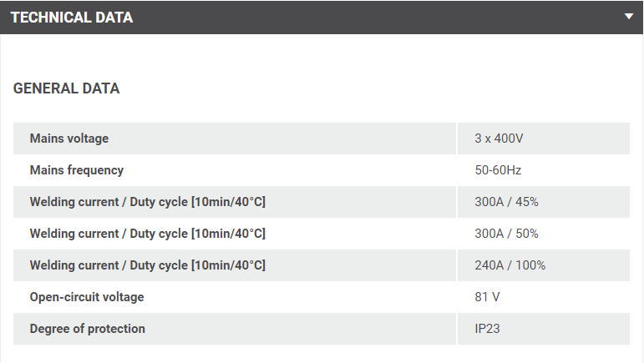Click the dark Technical Data header bar
The height and width of the screenshot is (363, 644).
click(x=376, y=18)
